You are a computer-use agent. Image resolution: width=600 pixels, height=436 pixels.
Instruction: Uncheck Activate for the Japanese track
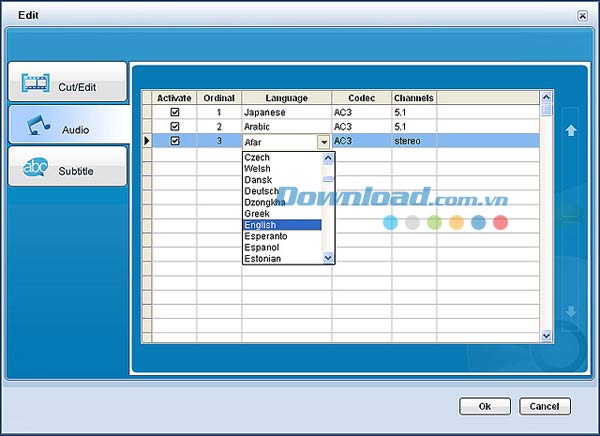(175, 112)
